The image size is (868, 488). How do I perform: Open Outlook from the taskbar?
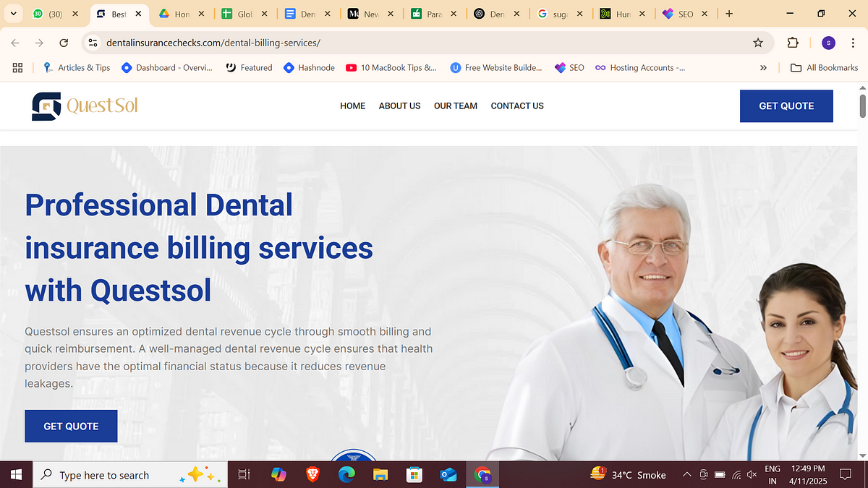448,475
